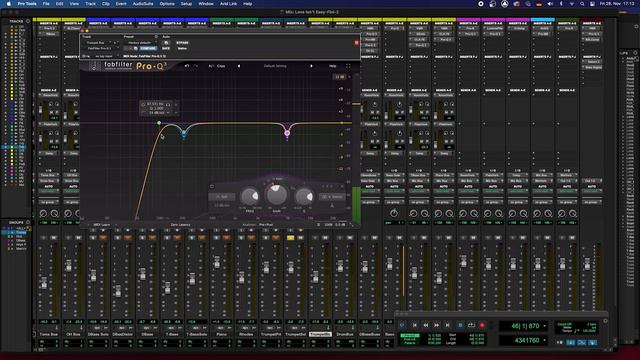Adjust the Pro-Q 3 Q knob
Viewport: 640px width, 360px height.
304,196
